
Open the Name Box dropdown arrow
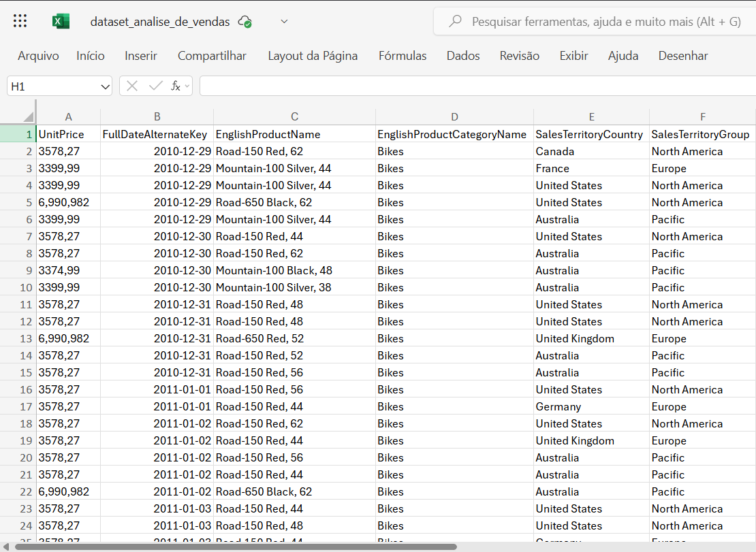click(x=104, y=86)
